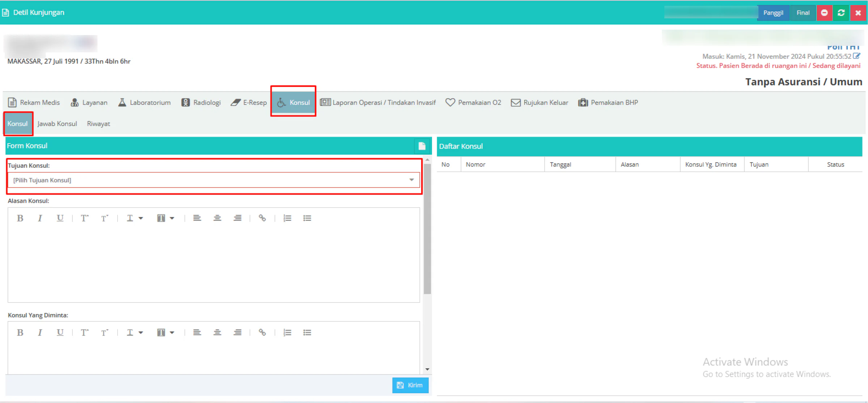Open the Rekam Medis tab

tap(34, 103)
